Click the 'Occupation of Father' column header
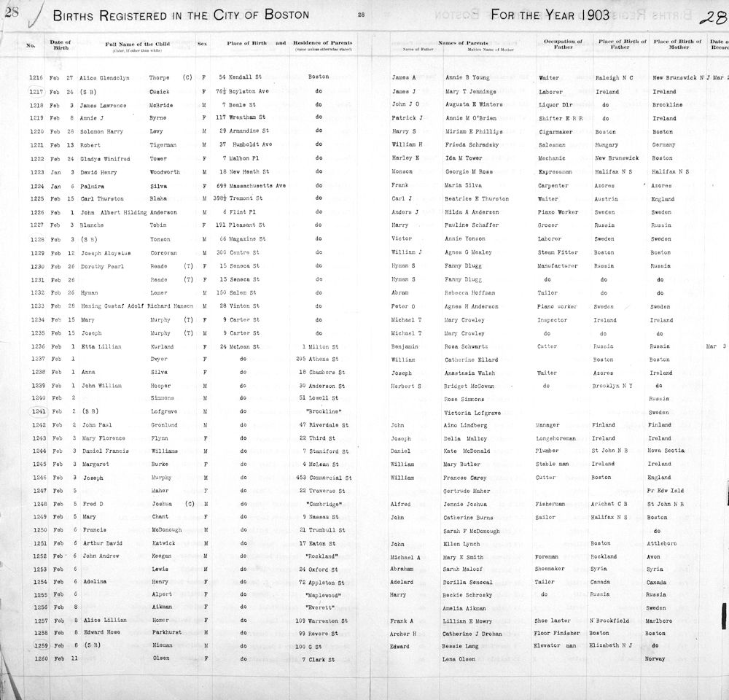 coord(563,44)
